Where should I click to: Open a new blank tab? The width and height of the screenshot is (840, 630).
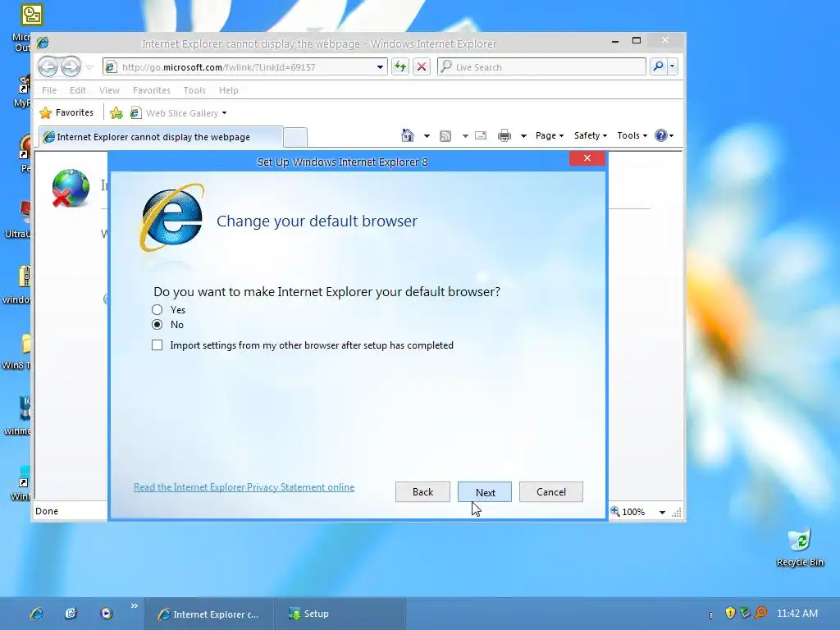[x=295, y=137]
